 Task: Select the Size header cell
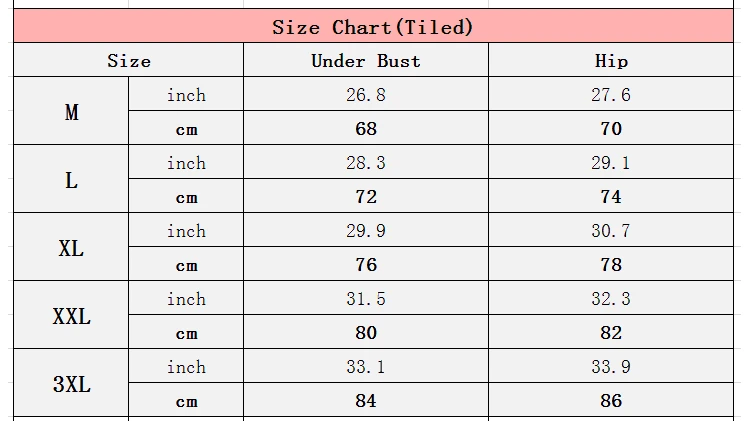click(129, 60)
